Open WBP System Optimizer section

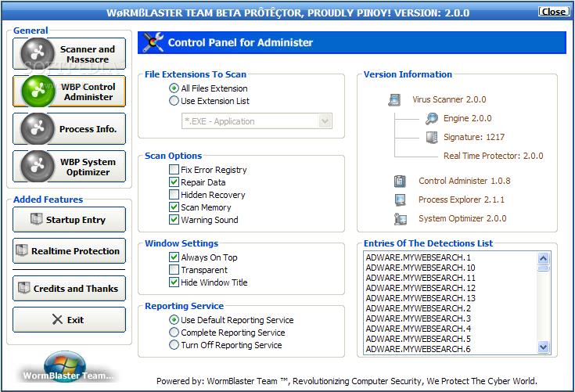pyautogui.click(x=70, y=167)
